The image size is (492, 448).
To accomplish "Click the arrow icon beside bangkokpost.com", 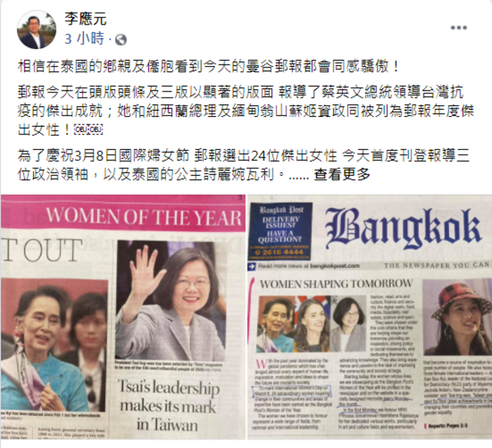I will (x=251, y=267).
